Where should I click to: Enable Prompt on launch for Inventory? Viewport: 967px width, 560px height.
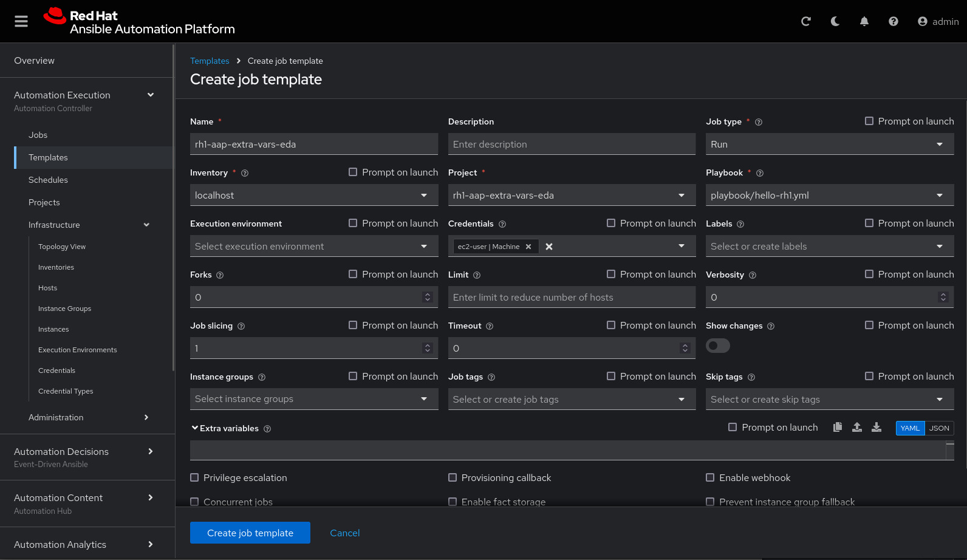(x=353, y=172)
